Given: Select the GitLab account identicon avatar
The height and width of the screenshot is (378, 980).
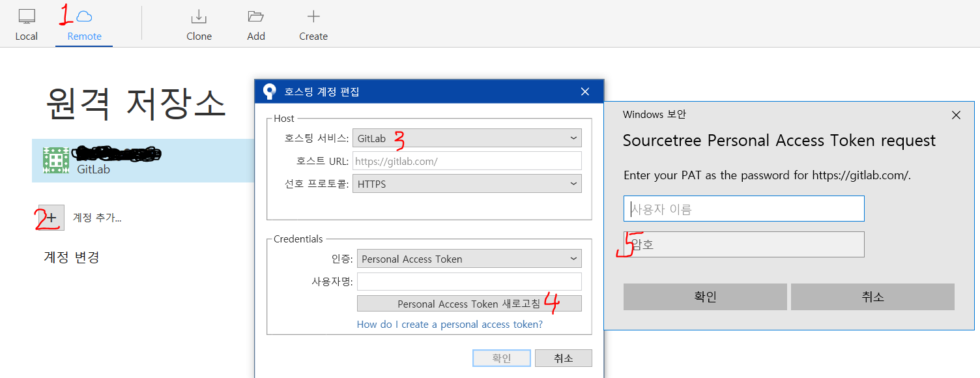Looking at the screenshot, I should [56, 160].
